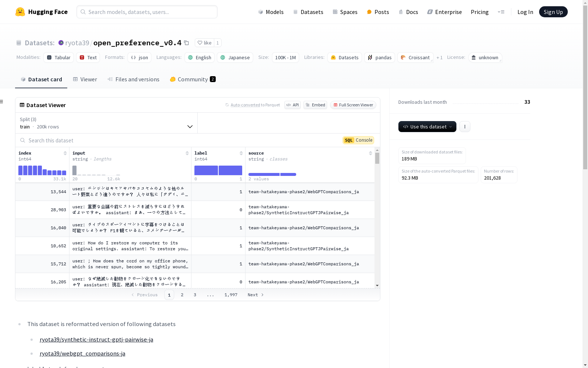Expand the Use this dataset dropdown
The height and width of the screenshot is (368, 588).
coord(427,127)
